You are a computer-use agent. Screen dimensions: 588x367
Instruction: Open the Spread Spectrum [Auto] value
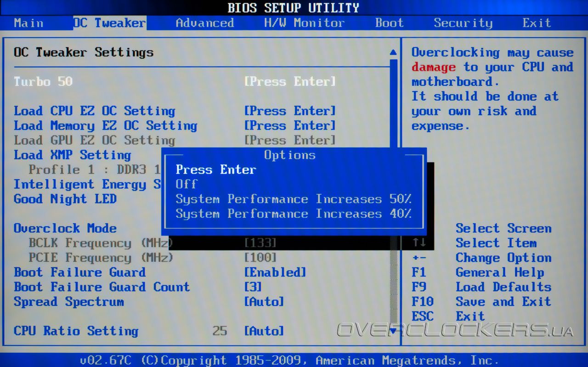264,302
